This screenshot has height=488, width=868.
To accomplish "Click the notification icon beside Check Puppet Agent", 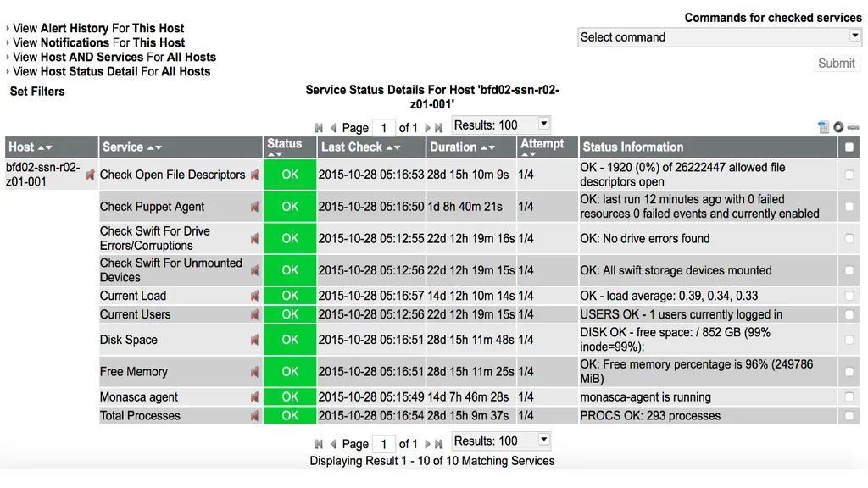I will tap(254, 207).
